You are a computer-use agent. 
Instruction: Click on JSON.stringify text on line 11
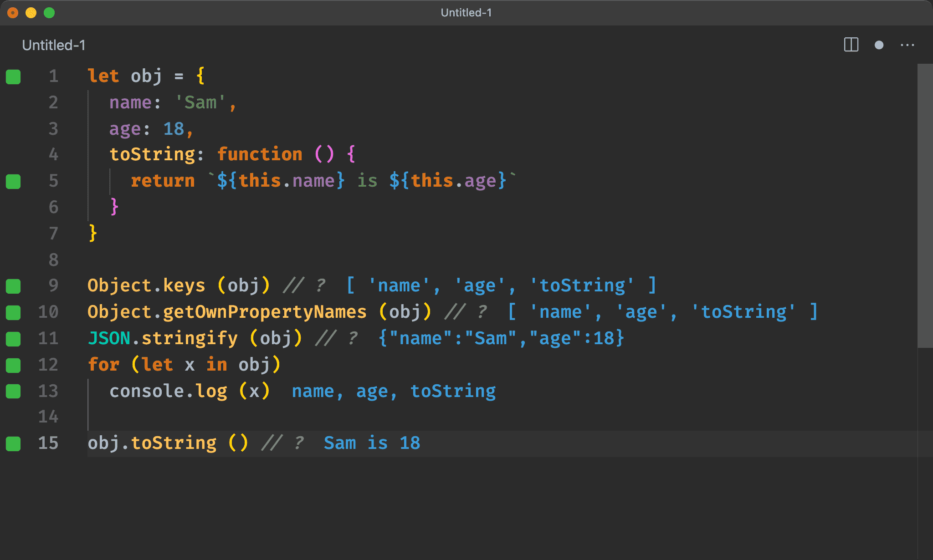(163, 339)
